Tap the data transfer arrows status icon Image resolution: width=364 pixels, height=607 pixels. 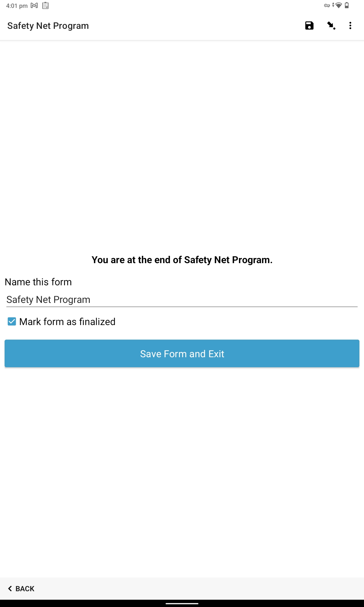[x=333, y=5]
